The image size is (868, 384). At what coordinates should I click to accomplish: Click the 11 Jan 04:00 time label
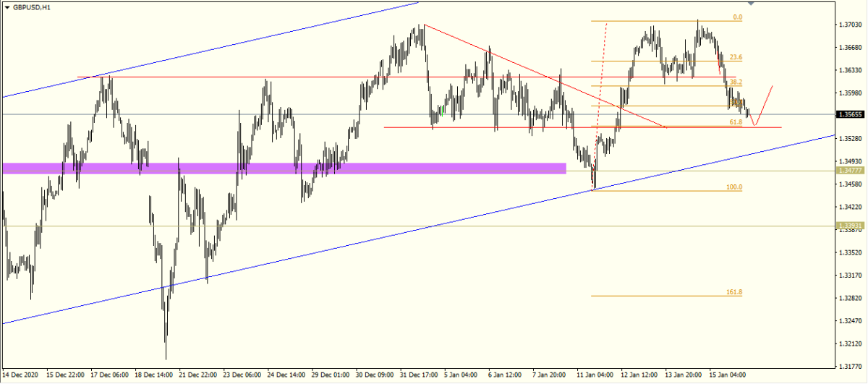coord(596,375)
